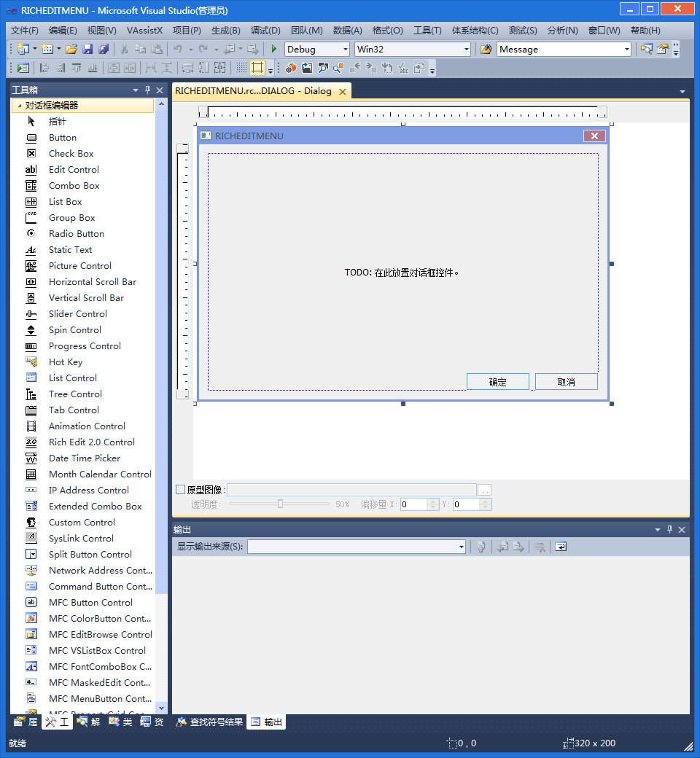Screen dimensions: 700x758
Task: Open the VAssistX menu
Action: [144, 31]
